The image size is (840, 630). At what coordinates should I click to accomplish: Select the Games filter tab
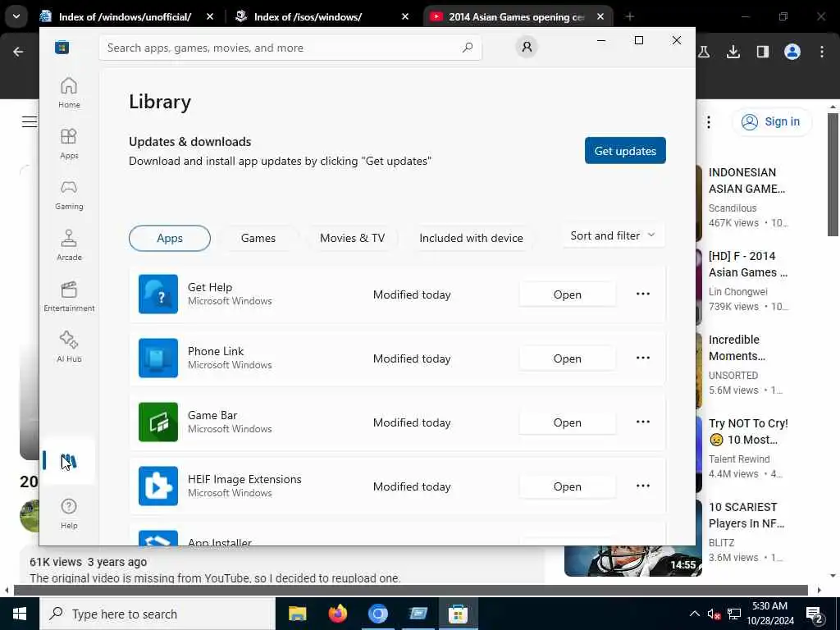click(258, 238)
